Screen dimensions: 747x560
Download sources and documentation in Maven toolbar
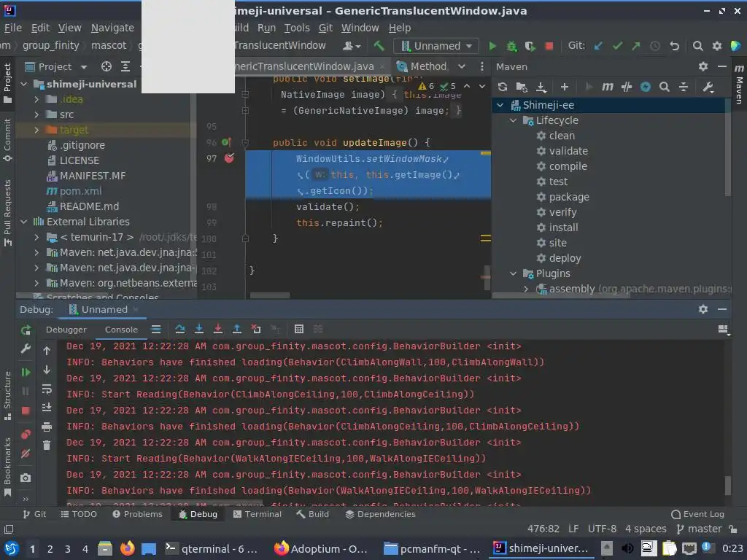541,87
